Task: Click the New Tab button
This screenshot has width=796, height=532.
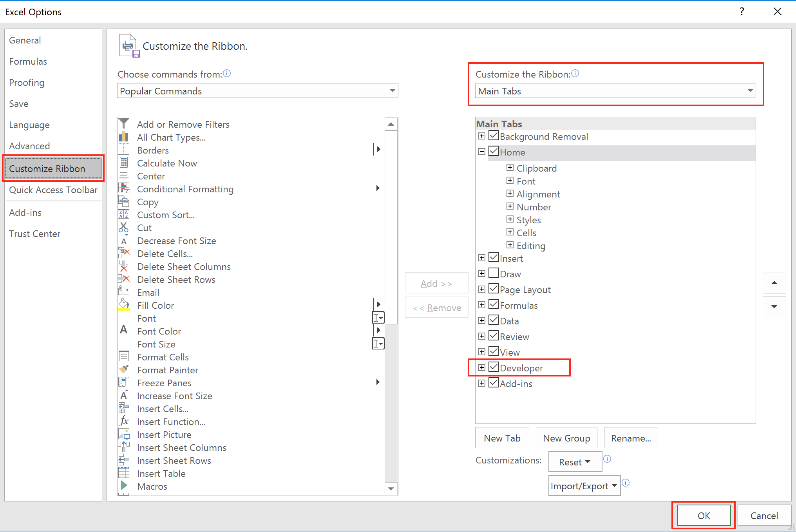Action: pos(503,438)
